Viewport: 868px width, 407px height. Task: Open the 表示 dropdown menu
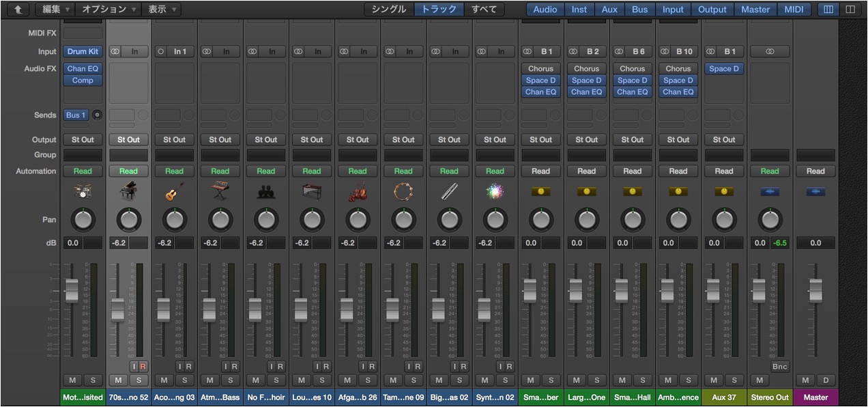162,10
